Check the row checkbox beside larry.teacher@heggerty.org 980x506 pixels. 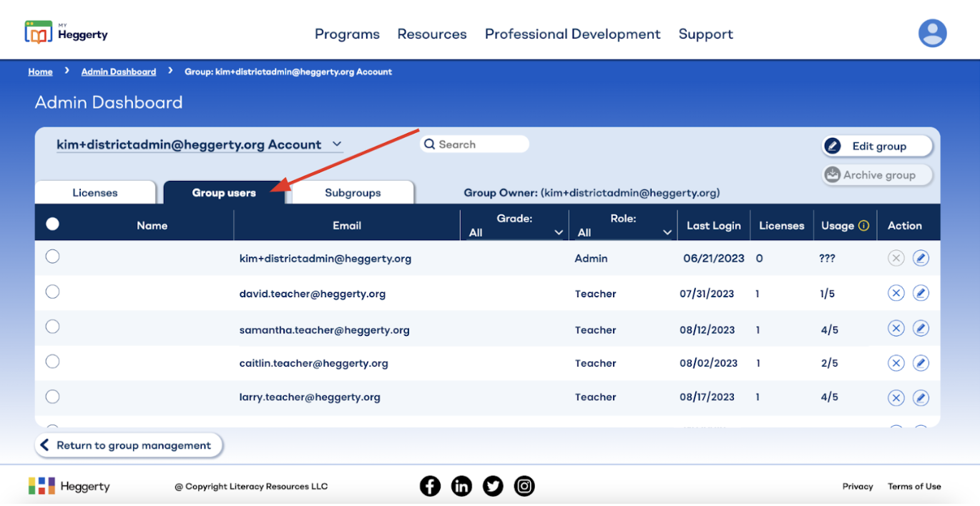click(52, 397)
